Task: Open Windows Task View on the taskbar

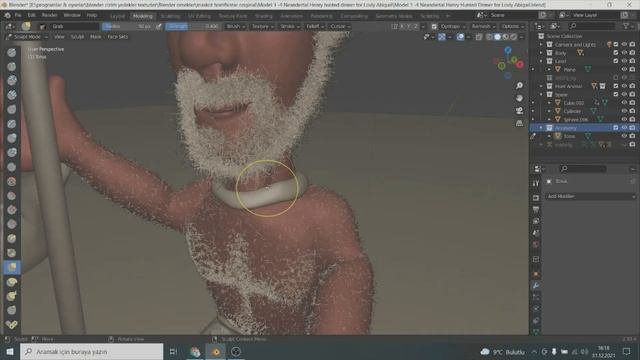Action: (x=173, y=351)
